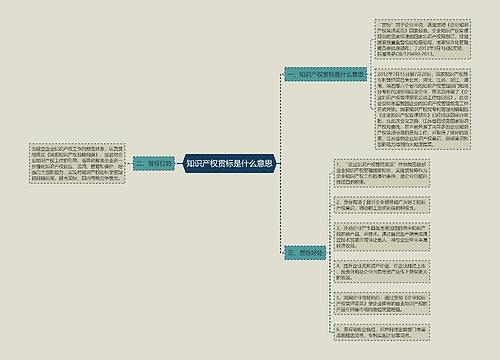The height and width of the screenshot is (360, 500).
Task: Click the benefit note numbered 6
Action: (382, 332)
